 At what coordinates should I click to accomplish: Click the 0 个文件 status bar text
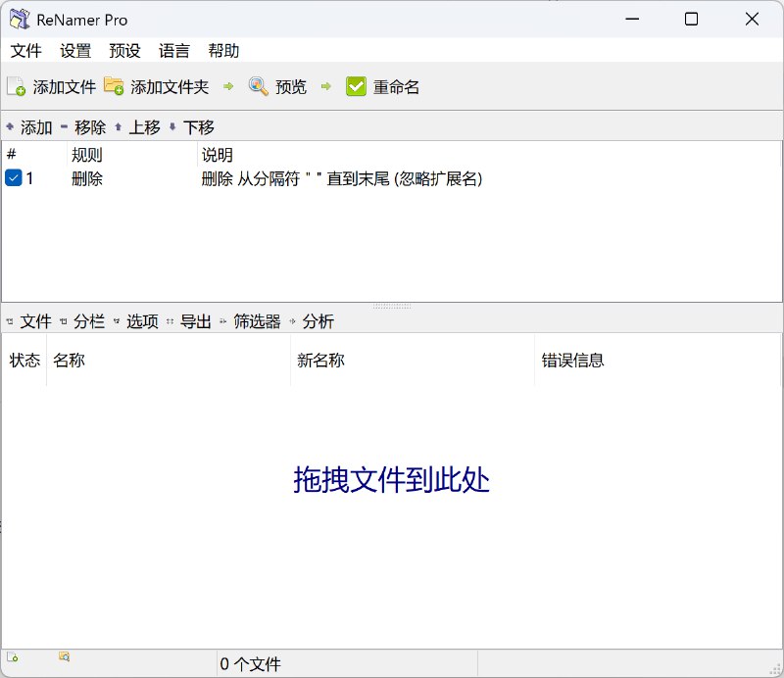[250, 664]
